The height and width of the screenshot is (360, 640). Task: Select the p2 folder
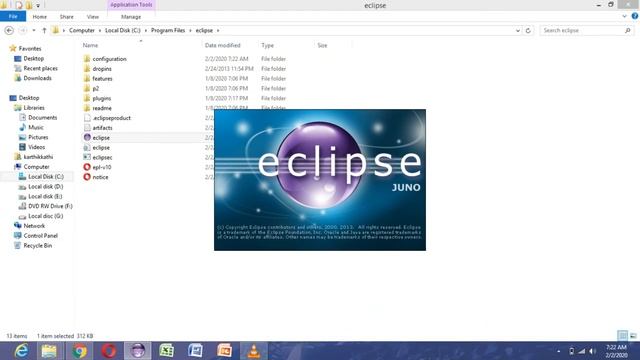click(96, 88)
